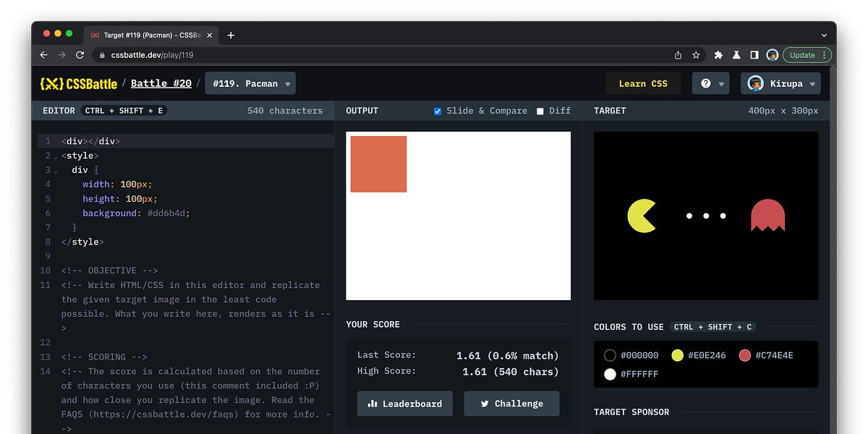Screen dimensions: 868x434
Task: Click the share icon in the address bar
Action: pyautogui.click(x=678, y=54)
